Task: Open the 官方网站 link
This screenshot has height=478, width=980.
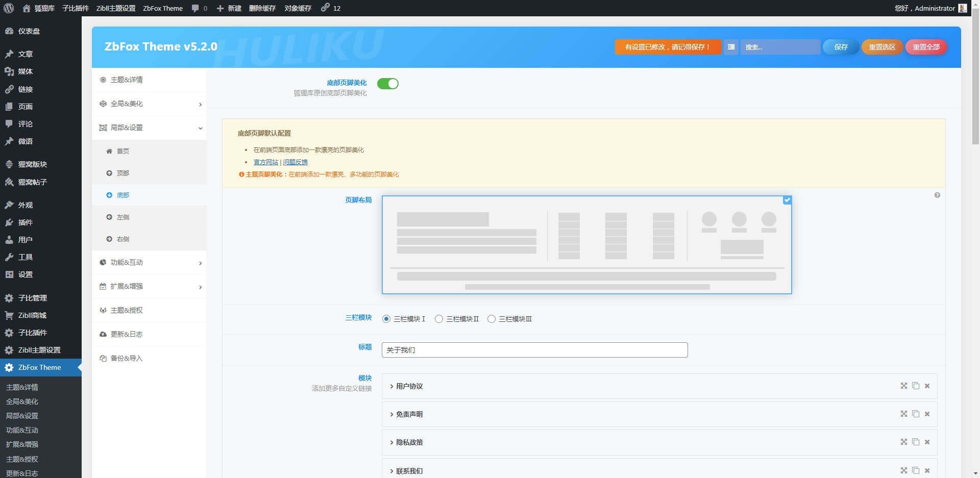Action: (265, 162)
